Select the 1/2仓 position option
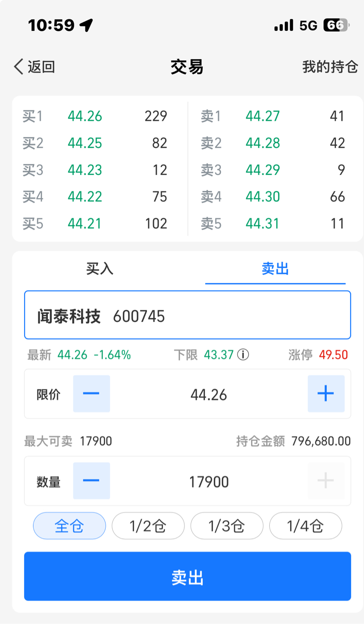 click(148, 526)
